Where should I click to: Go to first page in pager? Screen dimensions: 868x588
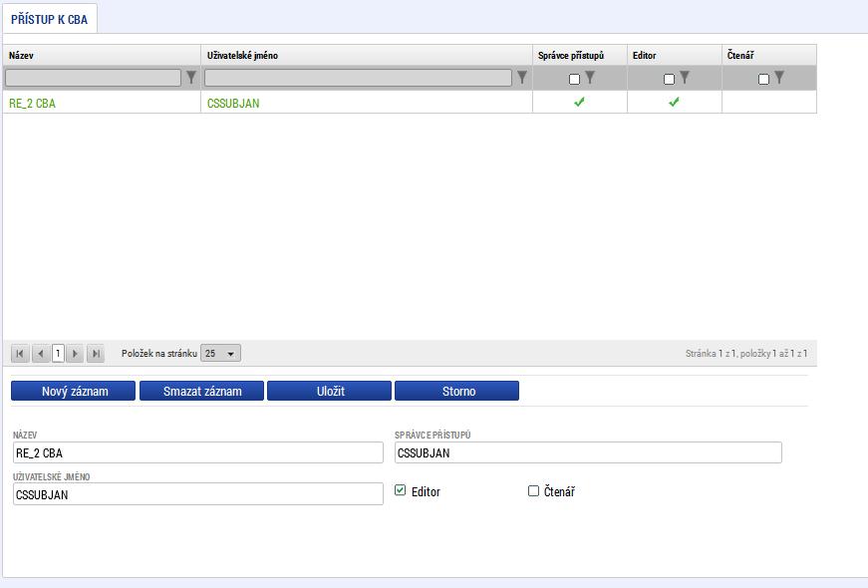(20, 353)
